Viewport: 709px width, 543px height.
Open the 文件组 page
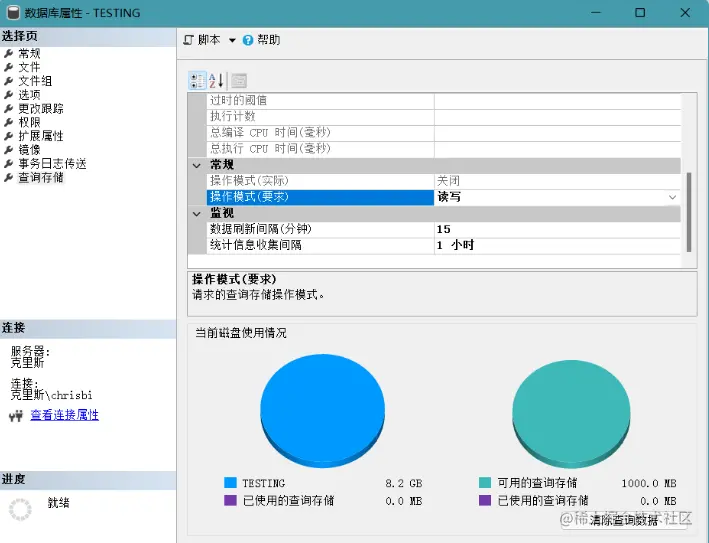click(x=35, y=81)
